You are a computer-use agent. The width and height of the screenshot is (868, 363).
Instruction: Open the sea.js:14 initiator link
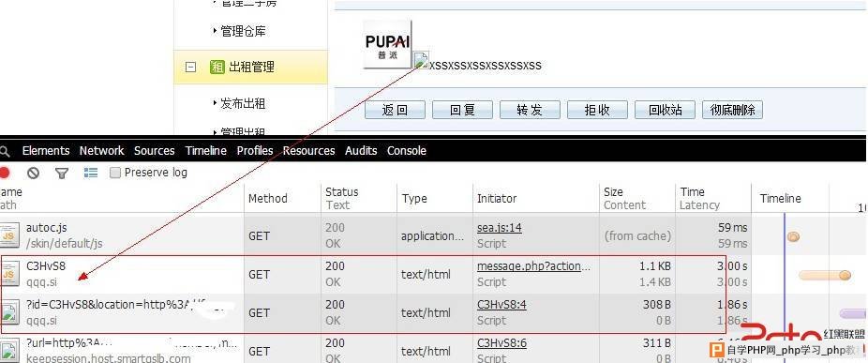click(500, 228)
